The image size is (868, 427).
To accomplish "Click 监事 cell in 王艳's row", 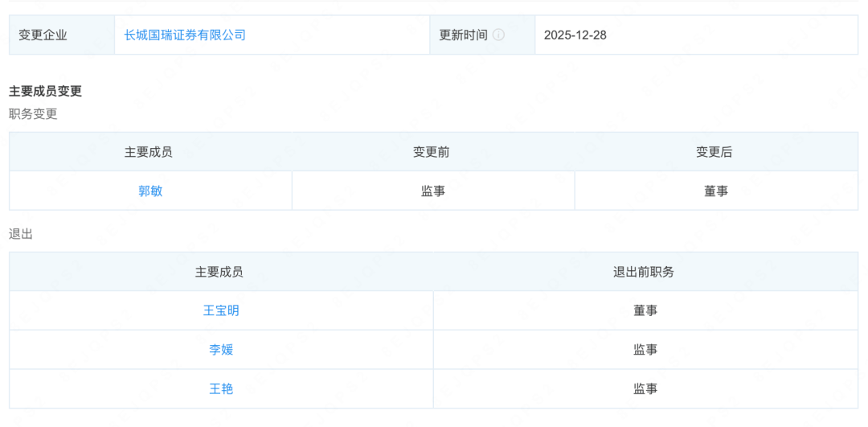I will [x=645, y=388].
